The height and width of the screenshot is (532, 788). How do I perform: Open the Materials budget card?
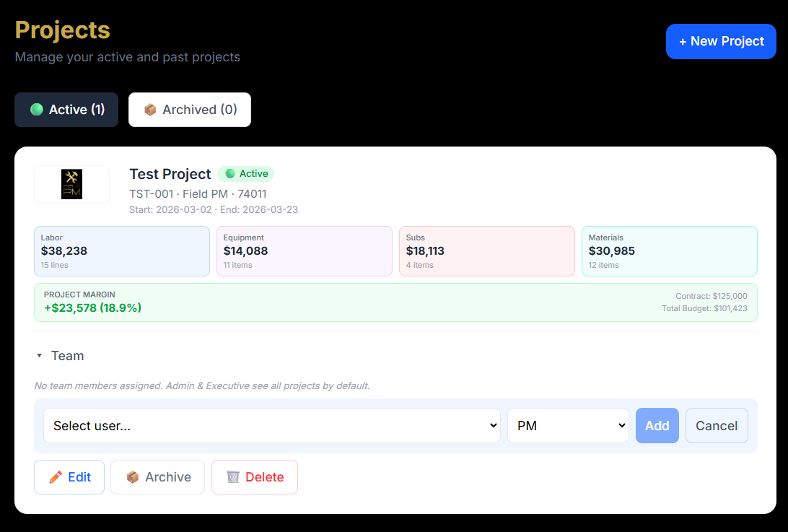pyautogui.click(x=669, y=250)
